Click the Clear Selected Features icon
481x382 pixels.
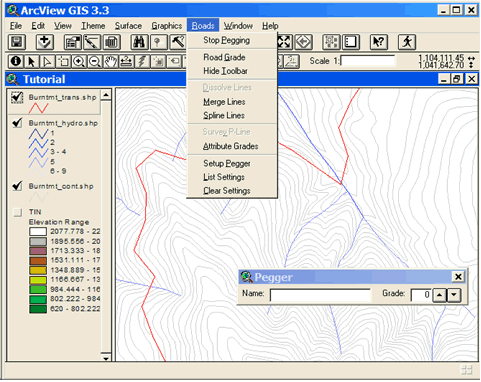coord(351,42)
